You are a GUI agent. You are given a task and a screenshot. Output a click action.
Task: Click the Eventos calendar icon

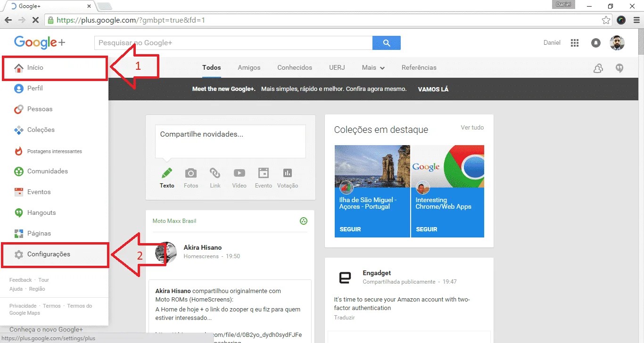(19, 192)
